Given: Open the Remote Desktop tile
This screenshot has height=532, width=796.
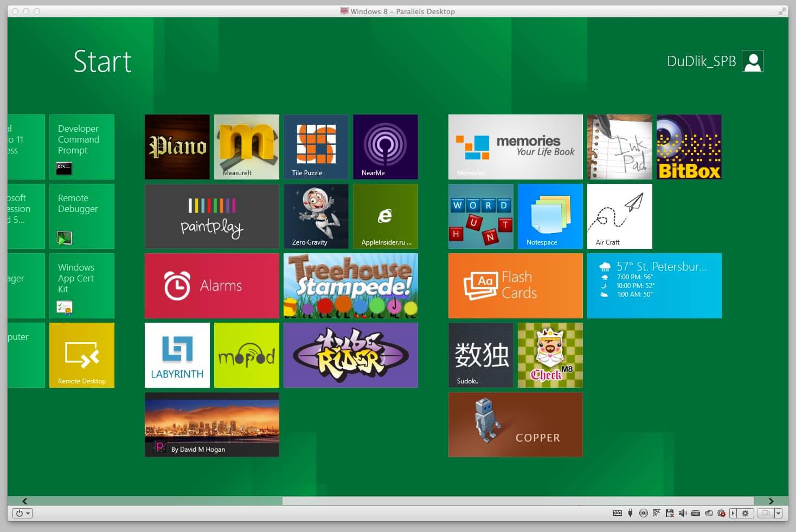Looking at the screenshot, I should point(82,355).
